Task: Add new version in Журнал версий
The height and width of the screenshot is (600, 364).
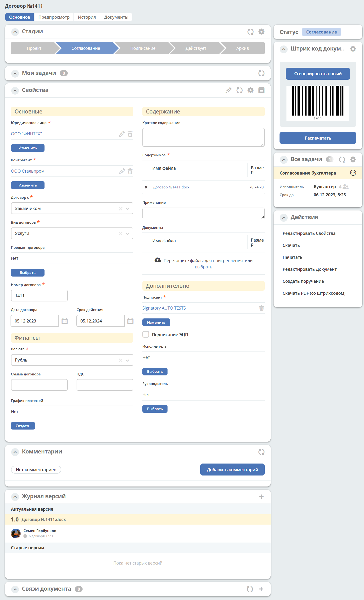Action: click(x=261, y=497)
